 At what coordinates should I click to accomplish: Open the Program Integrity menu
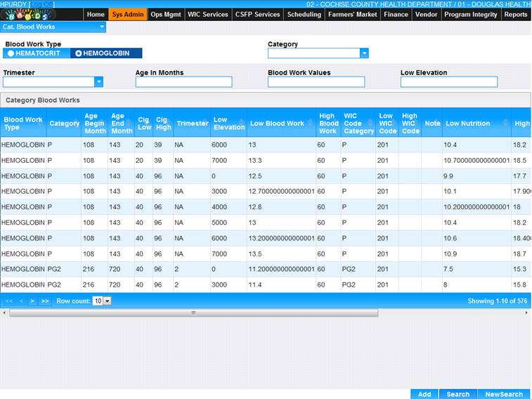click(471, 15)
